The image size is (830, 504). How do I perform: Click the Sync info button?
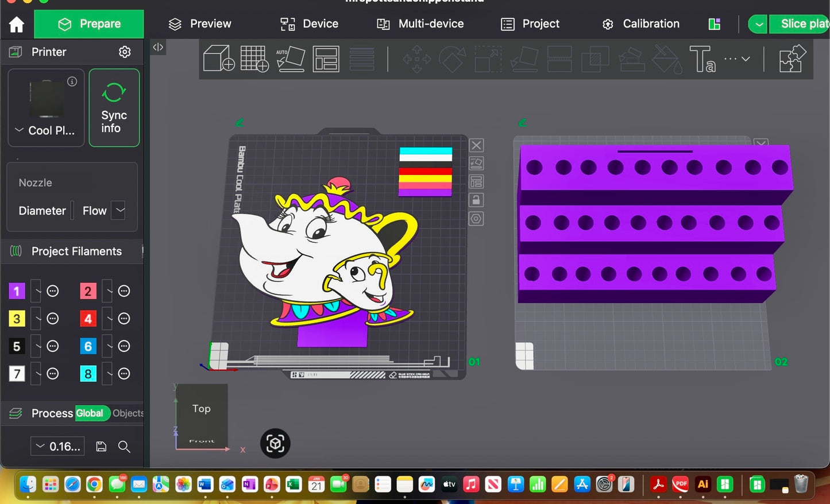[x=114, y=108]
